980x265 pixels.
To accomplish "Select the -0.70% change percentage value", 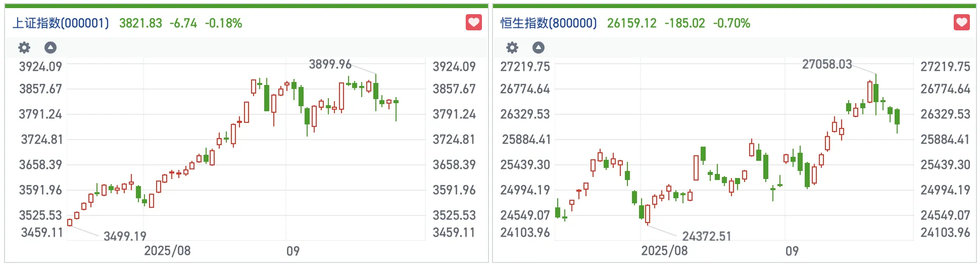I will click(x=731, y=23).
